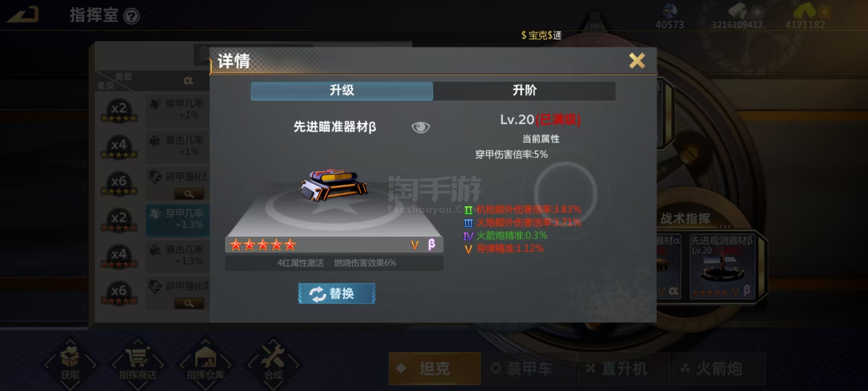This screenshot has width=868, height=391.
Task: Select the 穿甲几率 +1.3% highlighted entry
Action: [178, 220]
